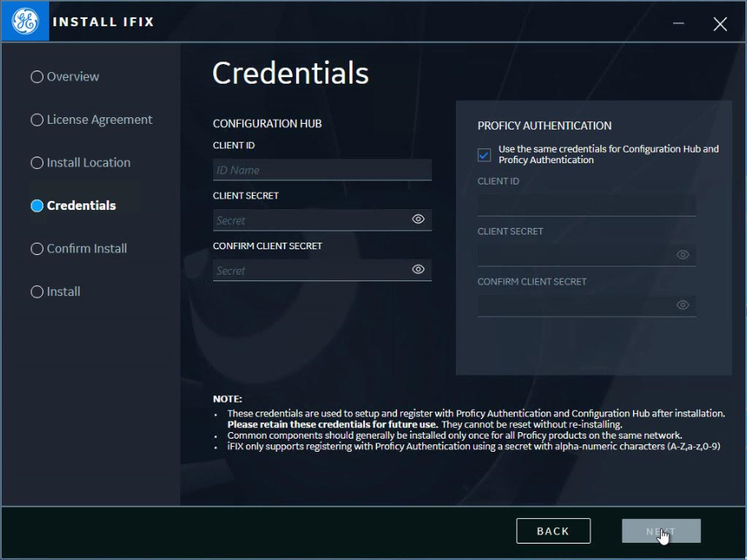This screenshot has width=747, height=560.
Task: Click the Credentials page heading
Action: click(x=290, y=73)
